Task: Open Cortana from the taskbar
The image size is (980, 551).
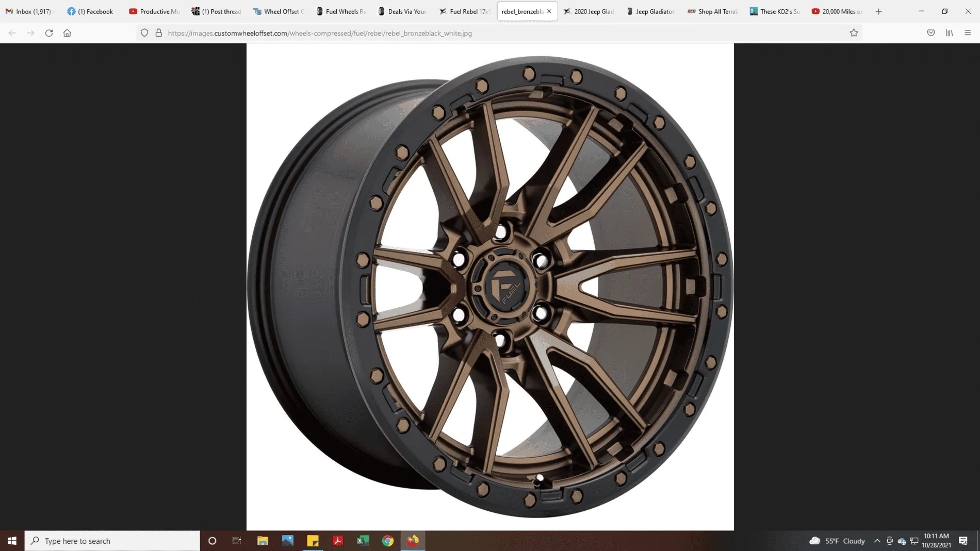Action: click(x=212, y=541)
